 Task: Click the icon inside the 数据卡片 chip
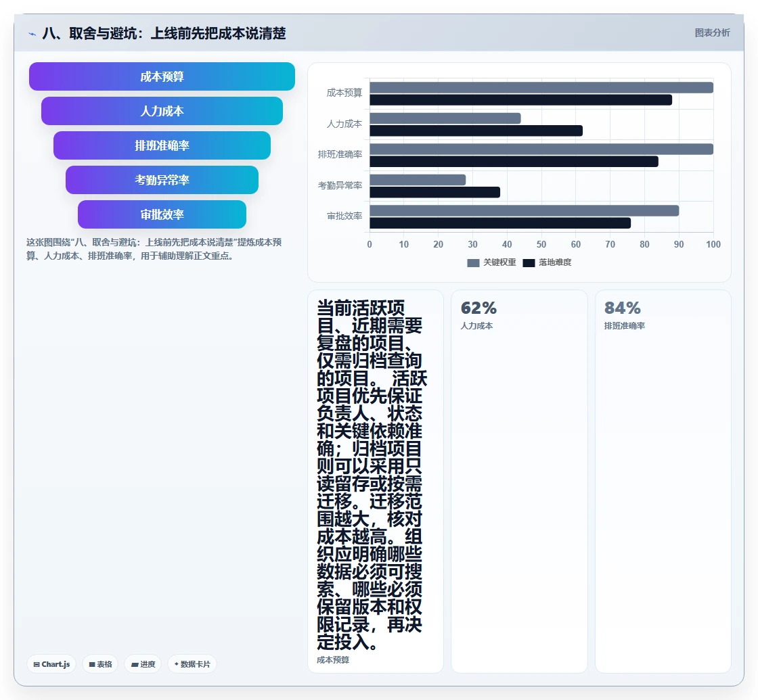[177, 664]
